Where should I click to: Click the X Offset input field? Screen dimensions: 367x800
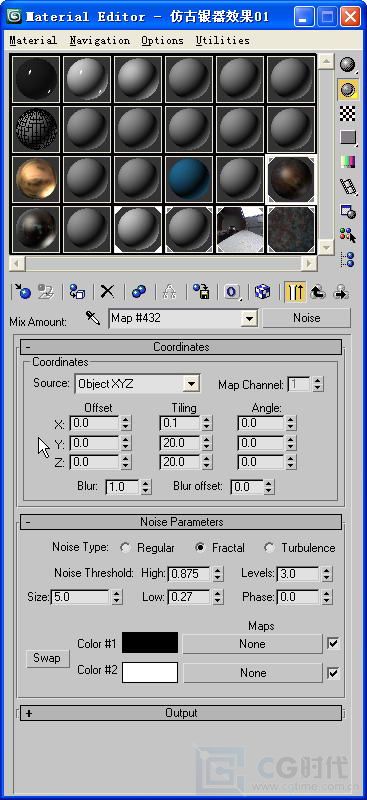(94, 423)
